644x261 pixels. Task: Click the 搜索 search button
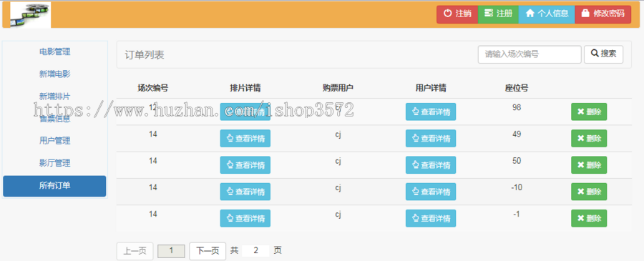[603, 54]
